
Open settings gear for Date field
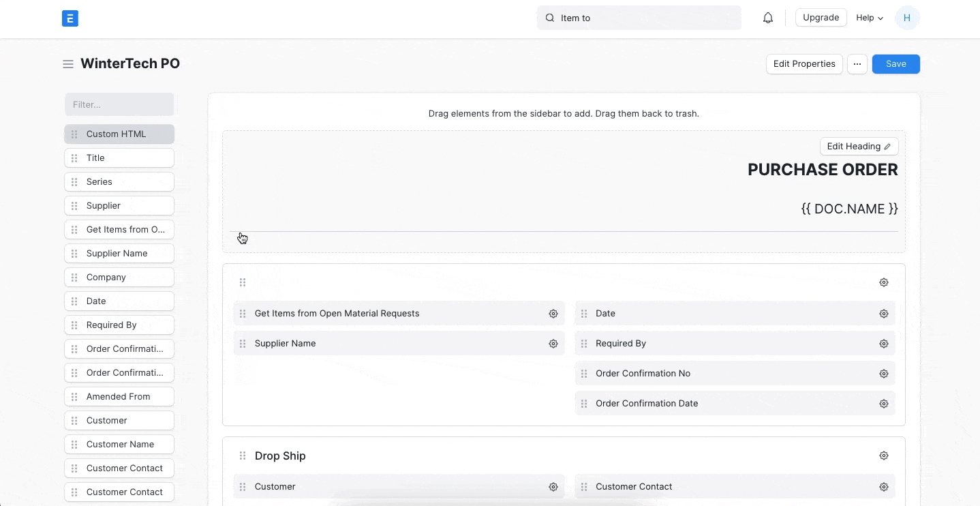pyautogui.click(x=883, y=314)
